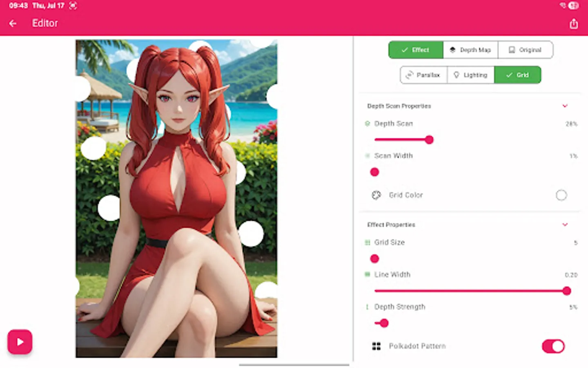Select the green Depth Scan icon
Viewport: 588px width, 368px height.
pos(367,123)
